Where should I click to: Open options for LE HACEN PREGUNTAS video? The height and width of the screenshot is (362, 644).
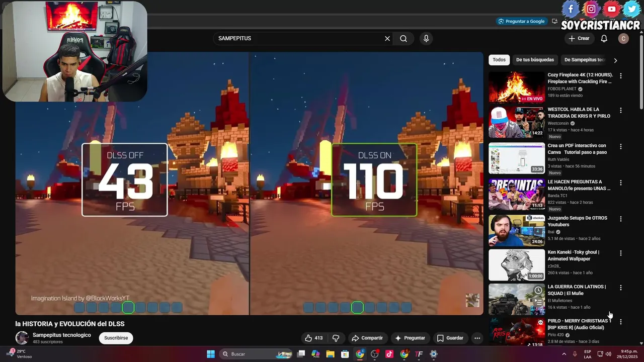point(620,183)
